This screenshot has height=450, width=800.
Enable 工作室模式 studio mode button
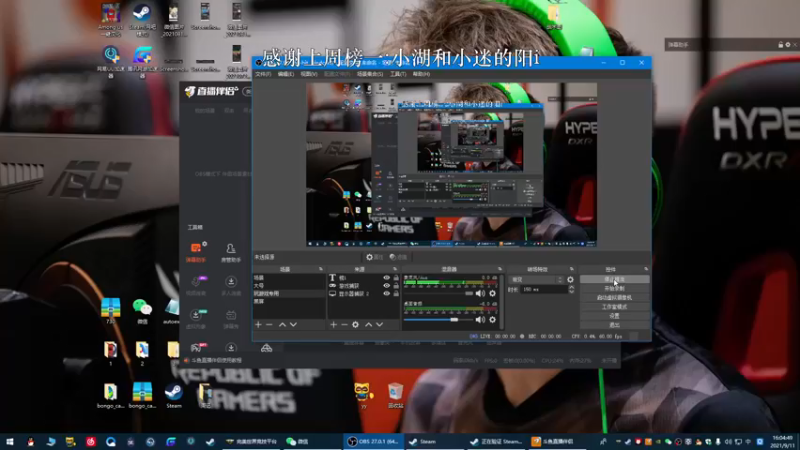pos(614,307)
